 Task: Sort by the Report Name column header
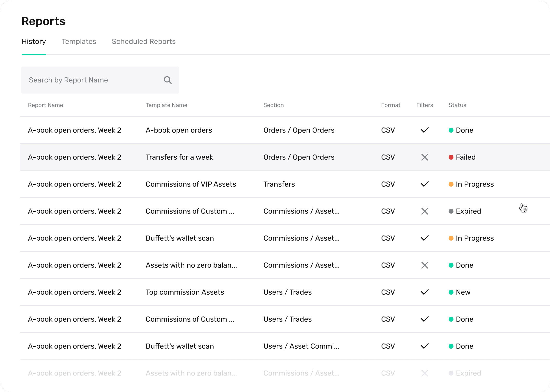click(45, 105)
